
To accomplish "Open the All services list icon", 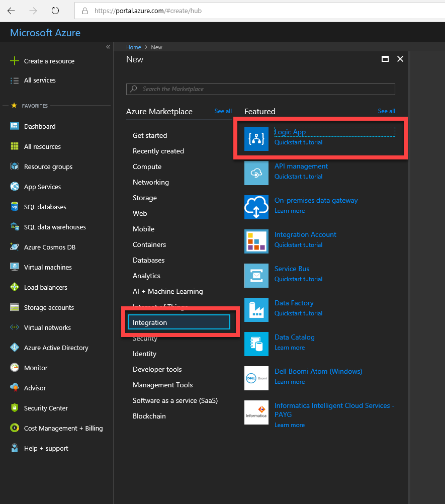I will pyautogui.click(x=15, y=80).
